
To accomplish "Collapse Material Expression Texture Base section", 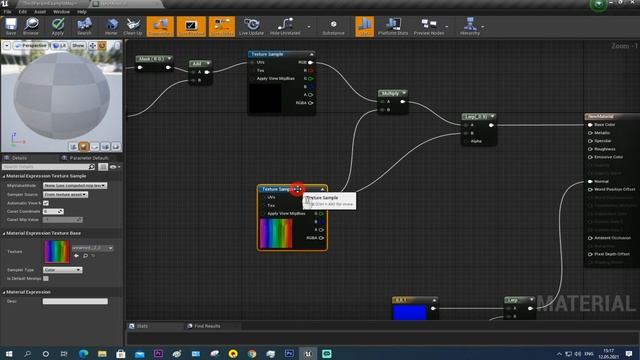I will pyautogui.click(x=4, y=233).
